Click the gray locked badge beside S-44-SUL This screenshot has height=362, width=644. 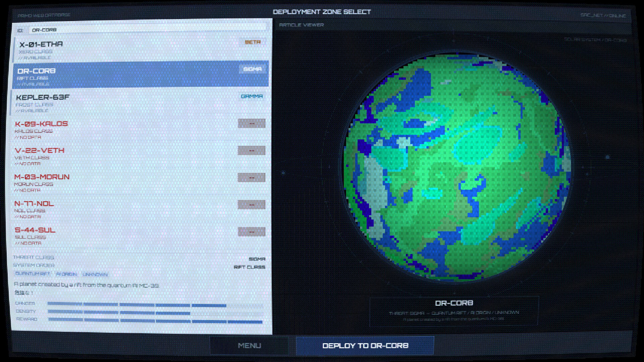(x=252, y=232)
